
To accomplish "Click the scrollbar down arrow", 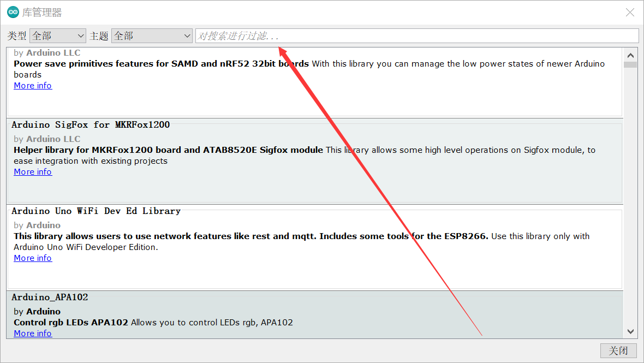I will [x=630, y=331].
